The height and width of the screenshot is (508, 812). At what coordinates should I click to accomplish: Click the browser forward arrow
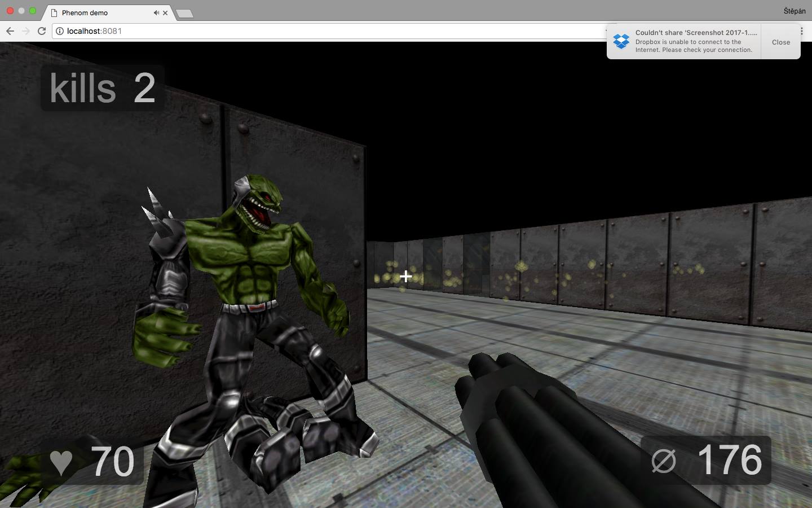26,31
